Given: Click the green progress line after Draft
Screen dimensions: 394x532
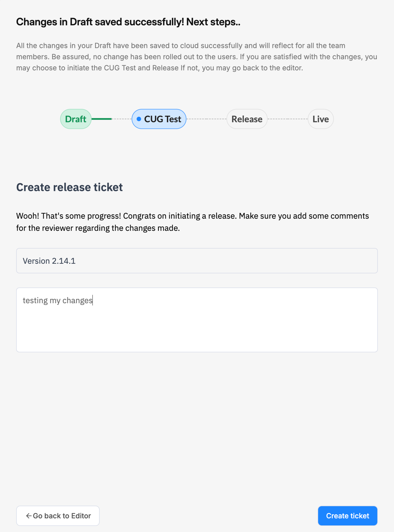Looking at the screenshot, I should tap(102, 119).
